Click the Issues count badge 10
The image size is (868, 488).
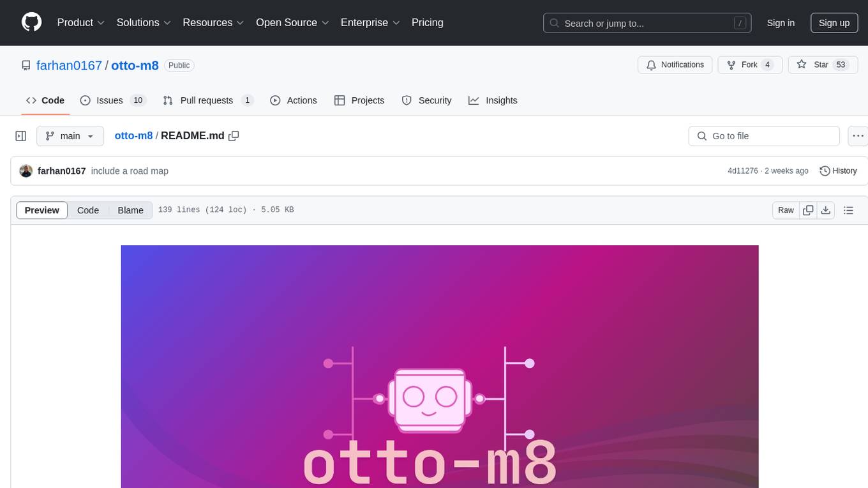click(138, 100)
